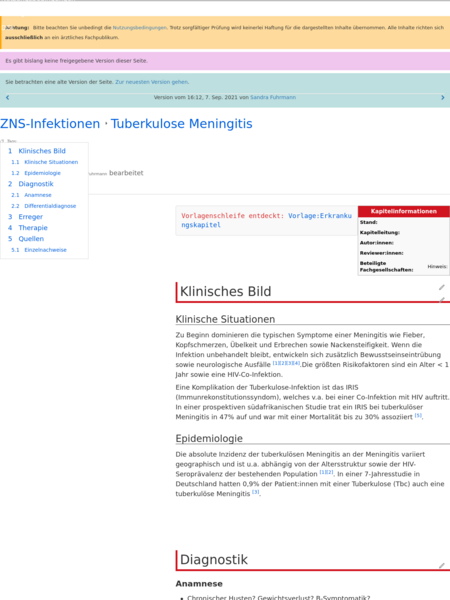450x600 pixels.
Task: Jump to '5 Quellen' in the contents
Action: 26,239
